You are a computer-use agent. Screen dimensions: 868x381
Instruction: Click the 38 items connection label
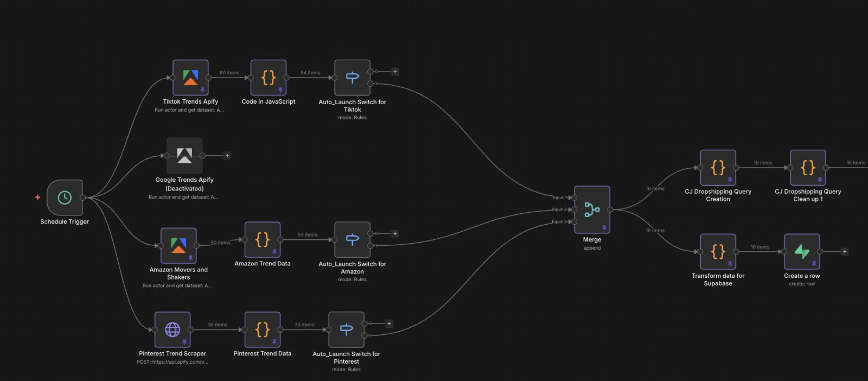point(218,325)
